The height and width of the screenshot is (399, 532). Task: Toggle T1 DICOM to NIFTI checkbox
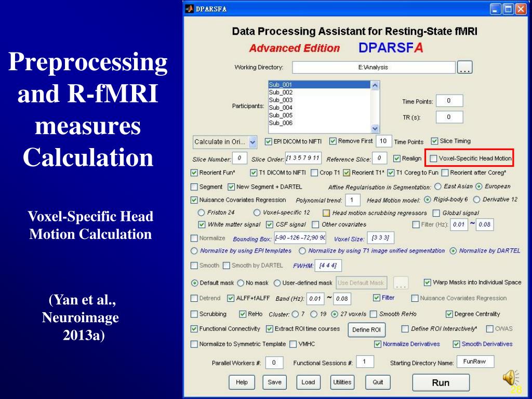pos(254,172)
